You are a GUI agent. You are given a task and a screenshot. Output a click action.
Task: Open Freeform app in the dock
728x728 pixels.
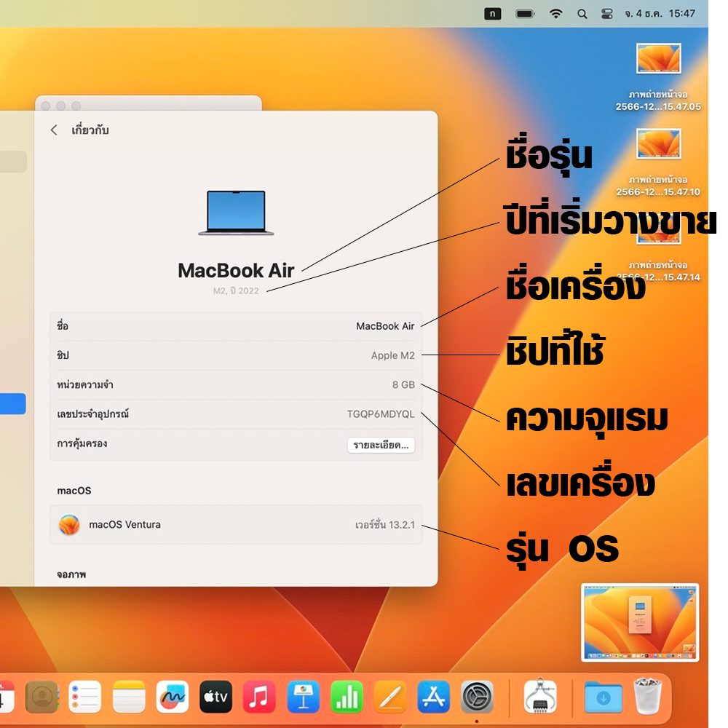[173, 697]
